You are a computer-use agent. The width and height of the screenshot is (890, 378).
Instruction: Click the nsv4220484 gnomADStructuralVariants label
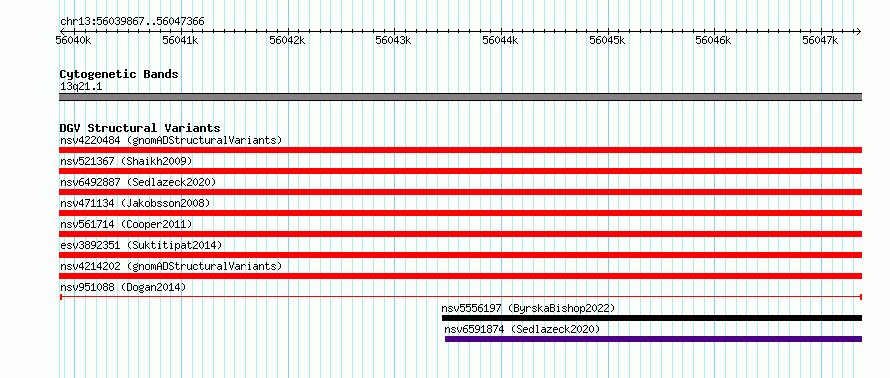point(171,140)
